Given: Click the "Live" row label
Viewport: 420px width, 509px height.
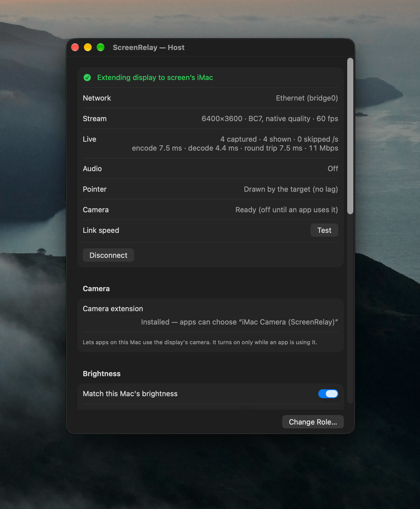Looking at the screenshot, I should 89,139.
